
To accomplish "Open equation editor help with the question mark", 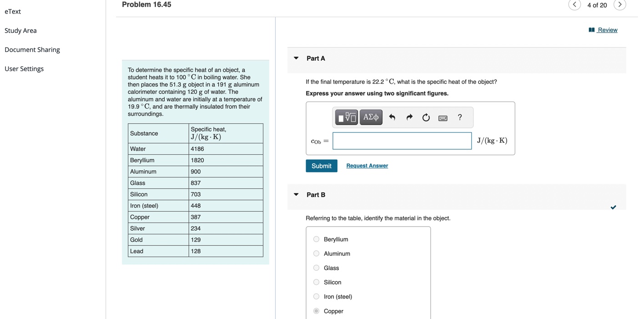I will [x=459, y=117].
